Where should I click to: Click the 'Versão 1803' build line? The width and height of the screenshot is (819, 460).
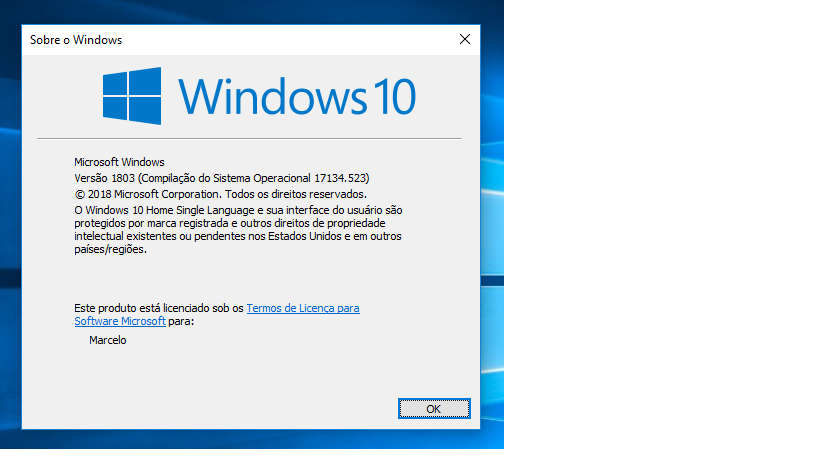(221, 178)
